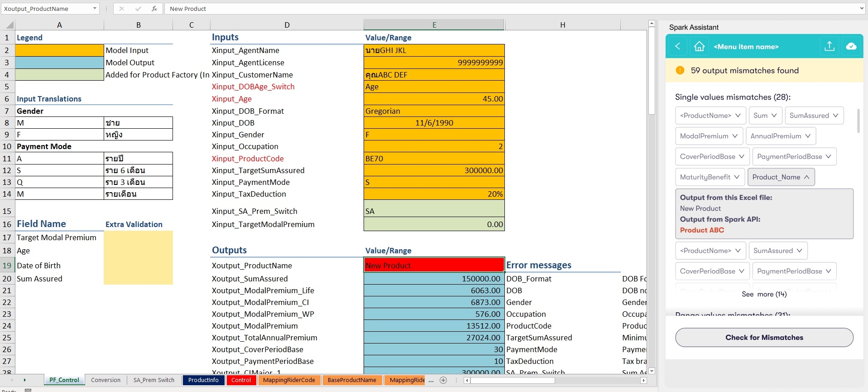The image size is (868, 392).
Task: Click the Xinput_ProductCode value cell BE70
Action: click(434, 159)
